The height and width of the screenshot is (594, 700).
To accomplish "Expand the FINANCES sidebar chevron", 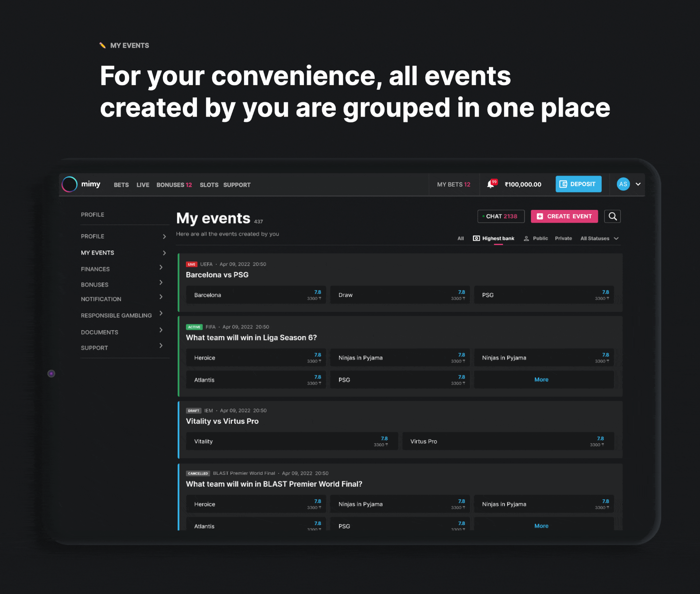I will tap(161, 267).
